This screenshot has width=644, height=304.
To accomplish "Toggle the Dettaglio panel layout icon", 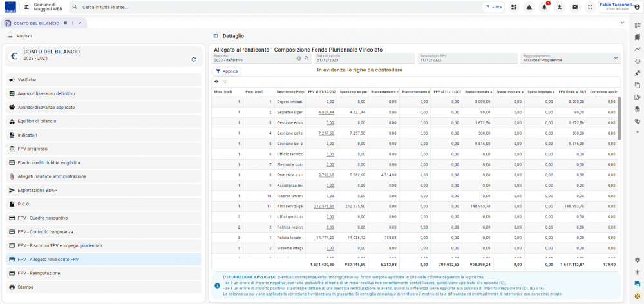I will (x=216, y=36).
